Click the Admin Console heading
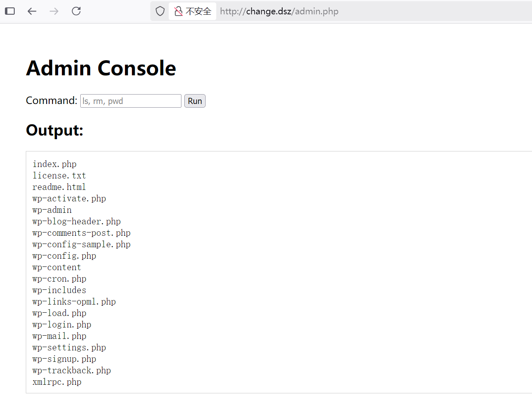Screen dimensions: 532x395 [x=101, y=68]
